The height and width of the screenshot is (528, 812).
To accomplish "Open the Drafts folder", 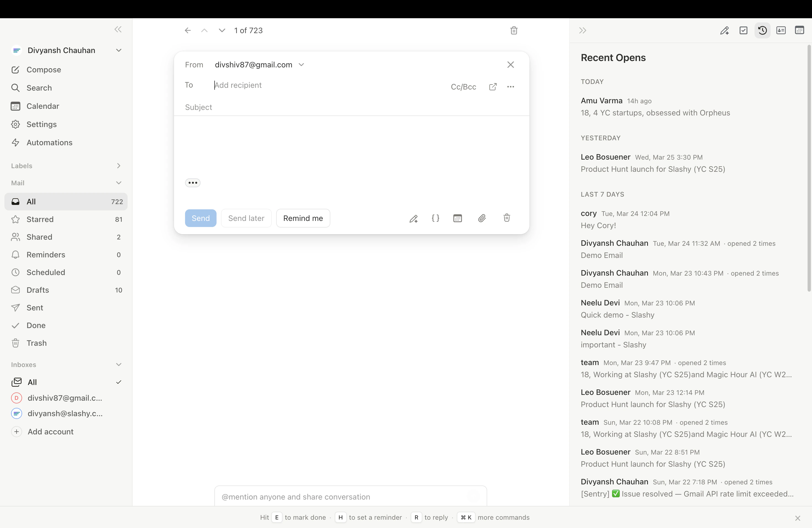I will 38,290.
